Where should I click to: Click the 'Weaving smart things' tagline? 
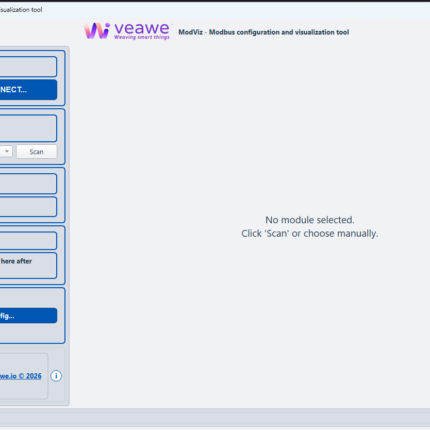coord(142,37)
